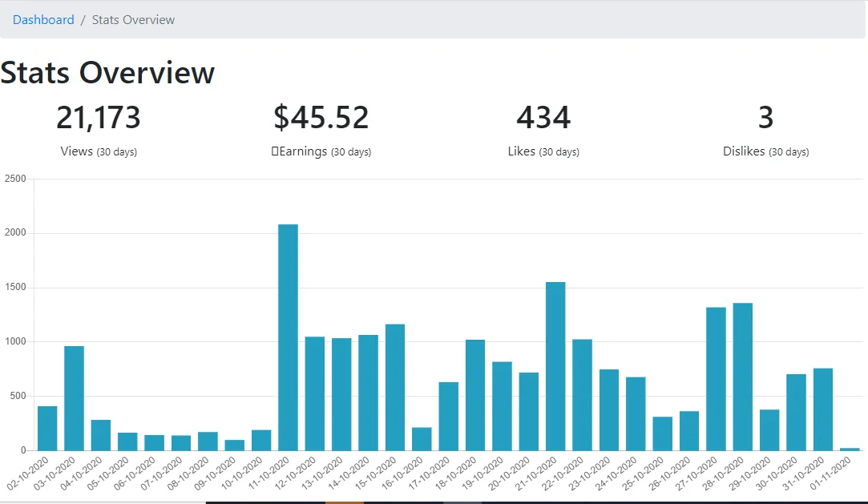Select the bar for 23-10-2020
The width and height of the screenshot is (868, 504).
[609, 410]
